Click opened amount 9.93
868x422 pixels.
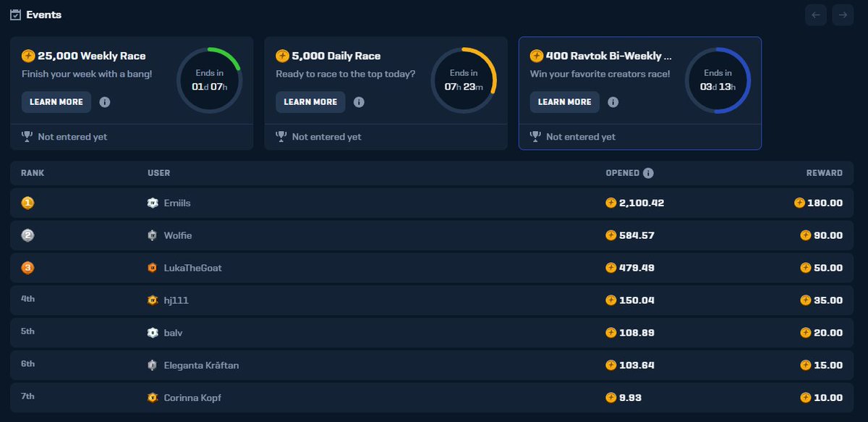631,397
